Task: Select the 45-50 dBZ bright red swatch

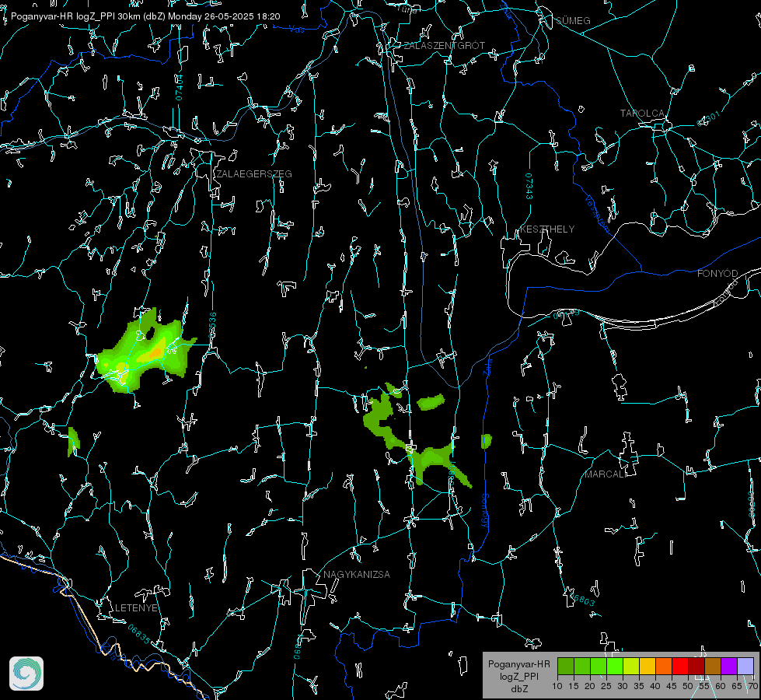Action: tap(680, 666)
